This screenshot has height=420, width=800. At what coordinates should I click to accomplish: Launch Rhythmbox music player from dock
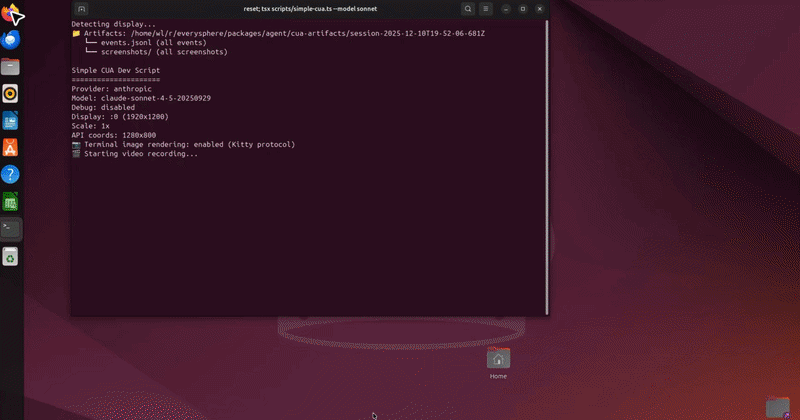point(10,94)
